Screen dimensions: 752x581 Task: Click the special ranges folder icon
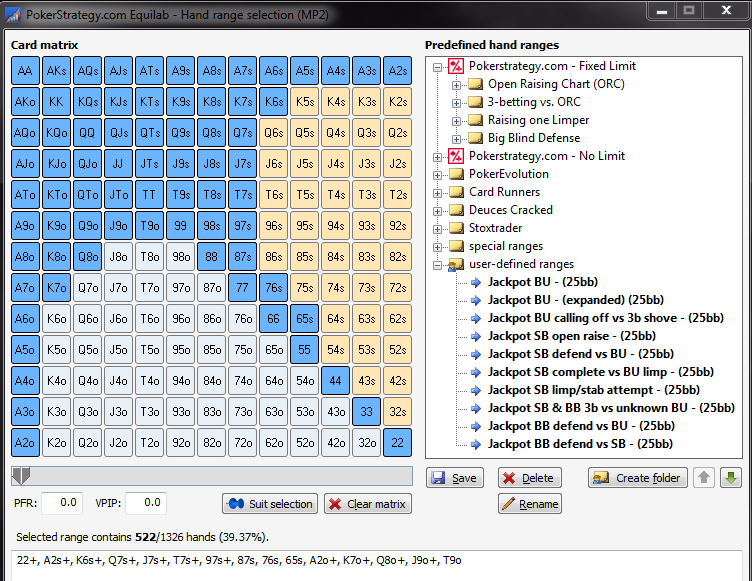(x=456, y=246)
